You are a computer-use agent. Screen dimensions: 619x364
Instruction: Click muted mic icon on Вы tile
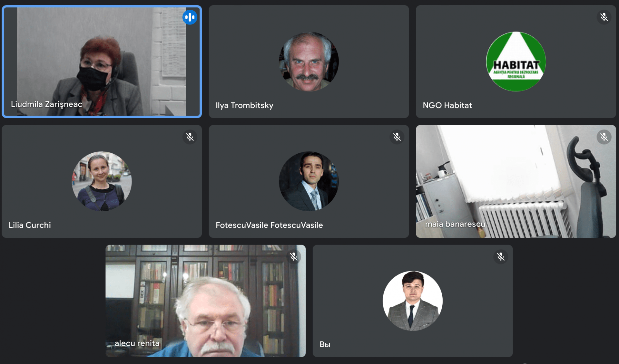tap(501, 257)
